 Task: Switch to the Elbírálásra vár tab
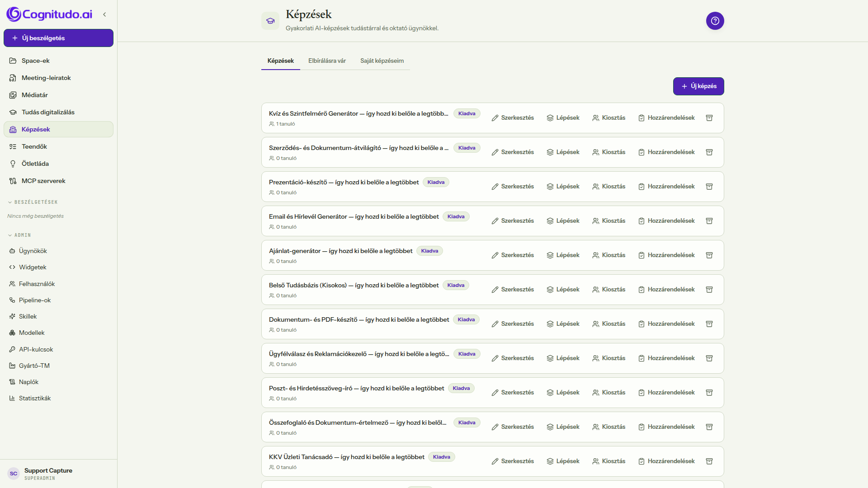tap(327, 61)
